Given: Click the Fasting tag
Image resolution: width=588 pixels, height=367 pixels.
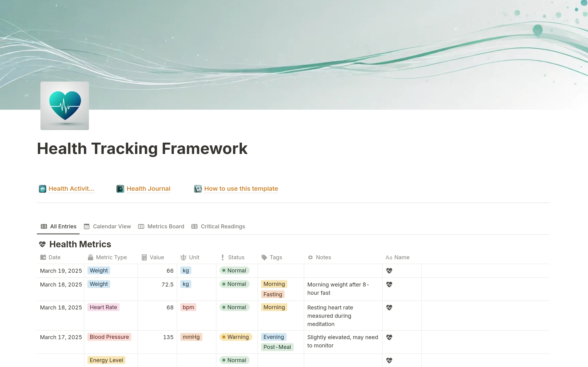Looking at the screenshot, I should pyautogui.click(x=273, y=294).
